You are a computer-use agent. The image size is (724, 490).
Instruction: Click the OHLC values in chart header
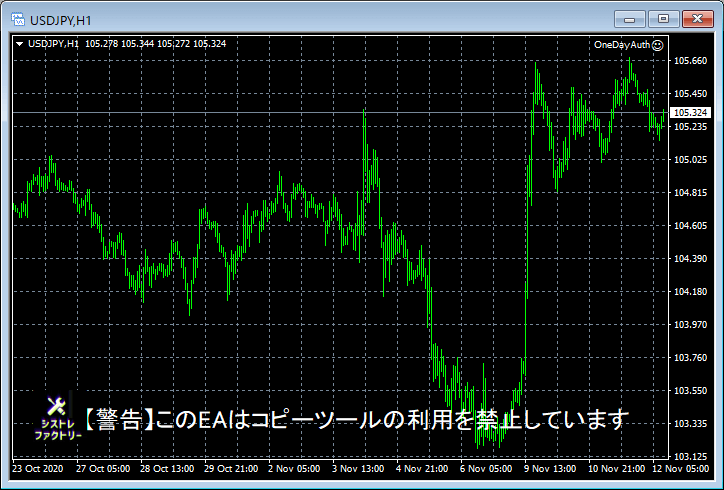click(156, 44)
